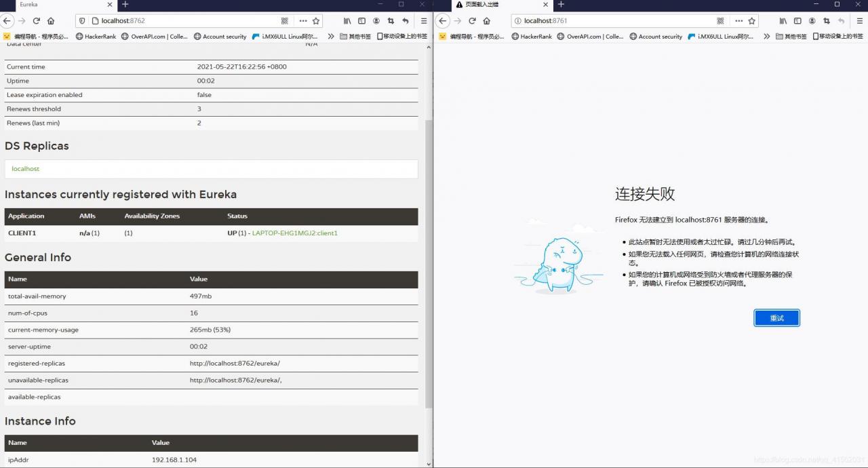Open Firefox account icon in localhost:8762 window

[x=376, y=21]
